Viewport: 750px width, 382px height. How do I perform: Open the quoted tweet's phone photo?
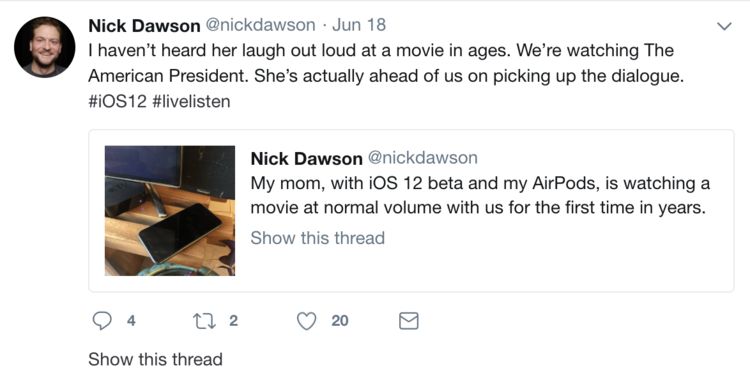[170, 211]
